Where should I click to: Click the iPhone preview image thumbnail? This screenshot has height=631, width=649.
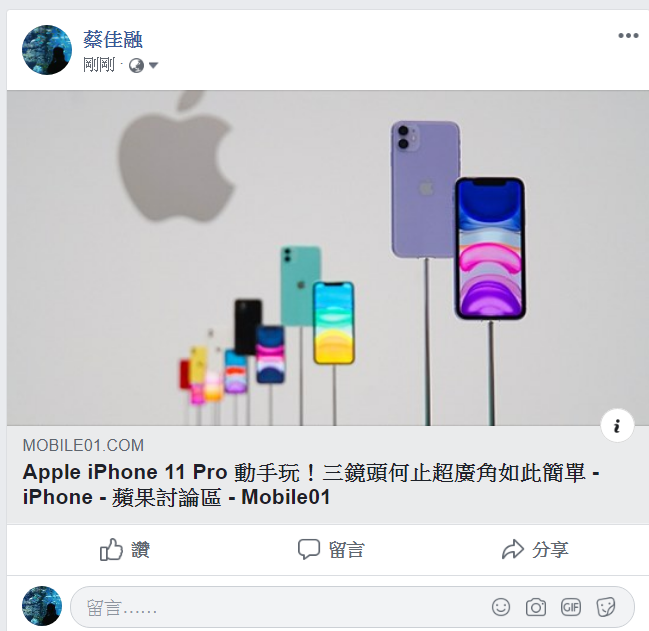(x=327, y=258)
